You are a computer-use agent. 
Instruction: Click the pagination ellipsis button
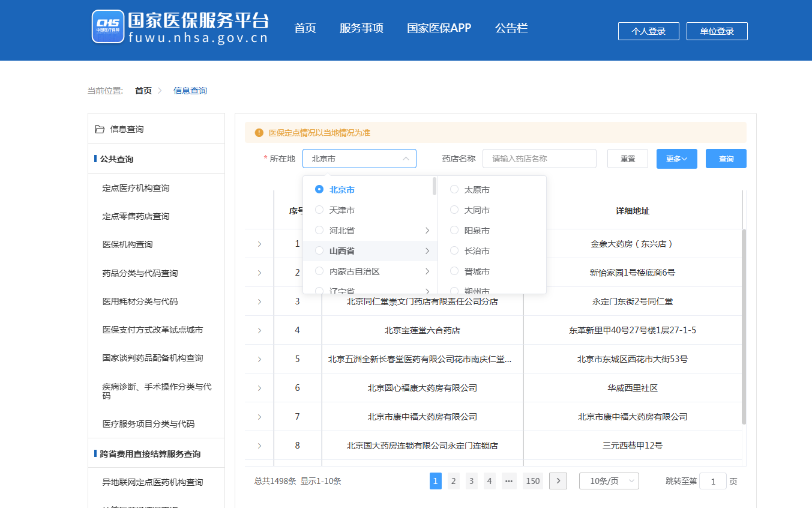509,481
